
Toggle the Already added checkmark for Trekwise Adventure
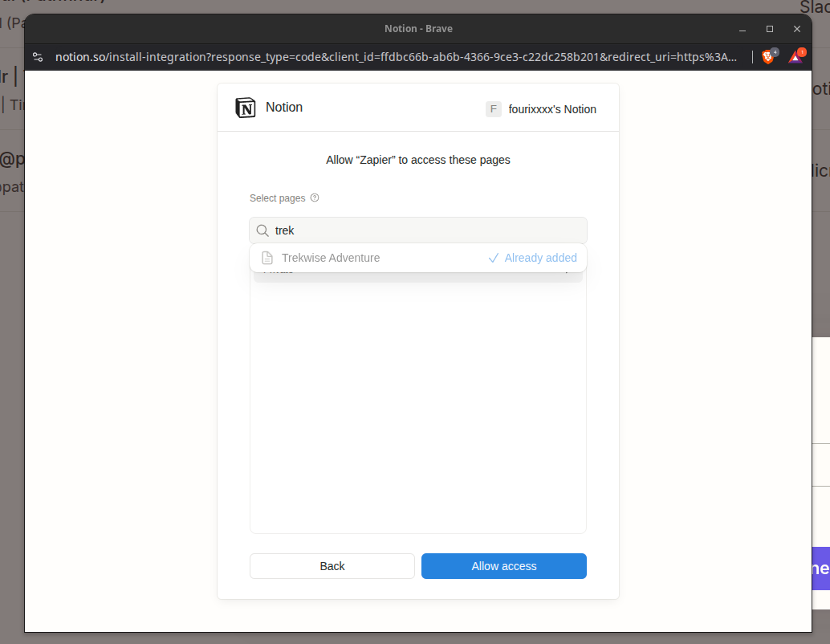(x=493, y=258)
